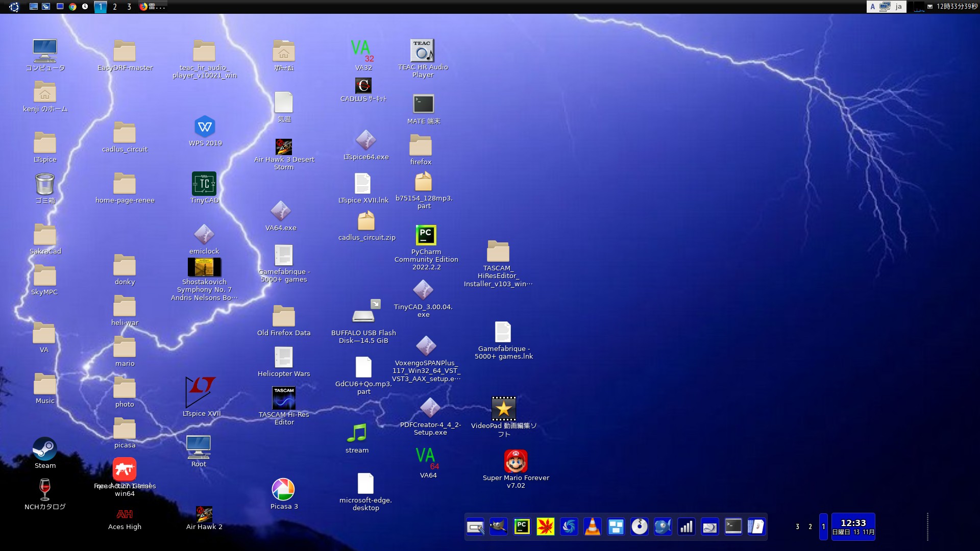This screenshot has height=551, width=980.
Task: Select the Picasa 3 desktop icon
Action: point(283,490)
